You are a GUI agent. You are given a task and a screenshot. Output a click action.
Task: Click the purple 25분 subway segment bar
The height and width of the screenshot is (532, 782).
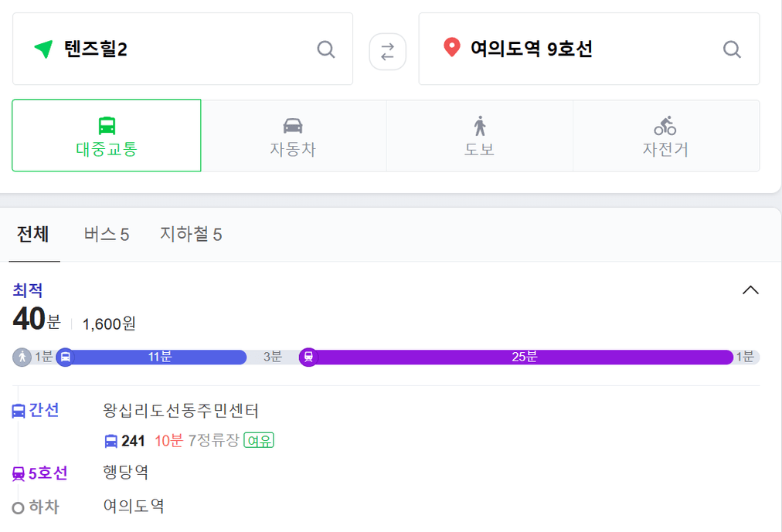click(523, 357)
